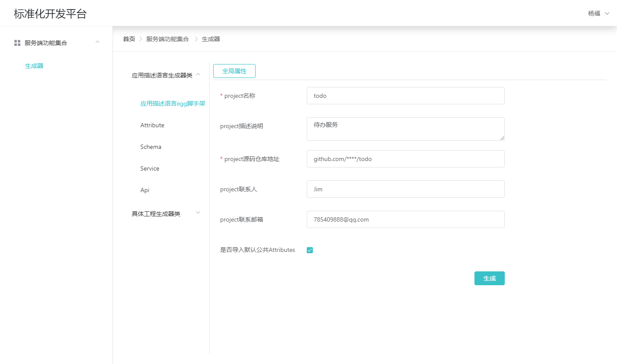Click the chevron next to 杨福
617x364 pixels.
click(x=607, y=13)
